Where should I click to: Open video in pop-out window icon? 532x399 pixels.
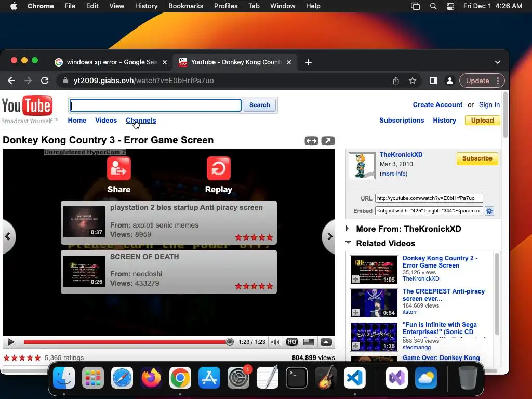coord(328,141)
